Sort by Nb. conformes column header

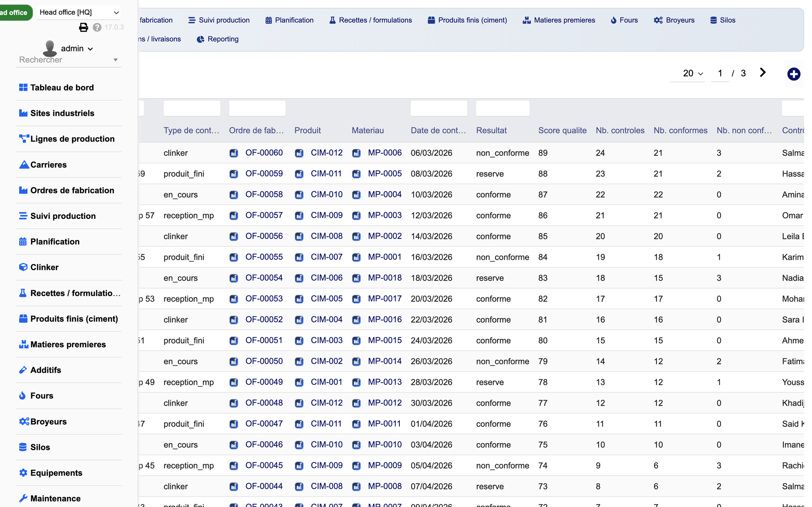681,131
